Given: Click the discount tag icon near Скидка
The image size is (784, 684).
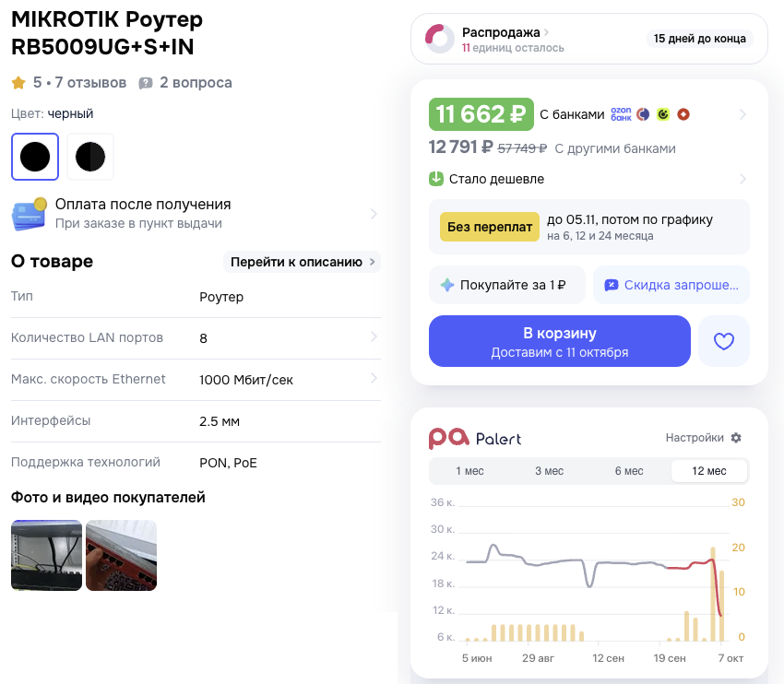Looking at the screenshot, I should [611, 285].
